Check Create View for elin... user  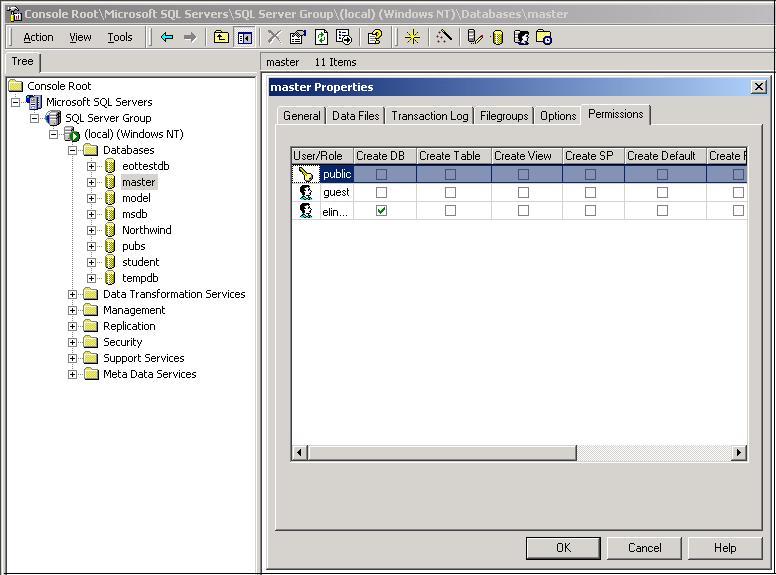point(523,211)
